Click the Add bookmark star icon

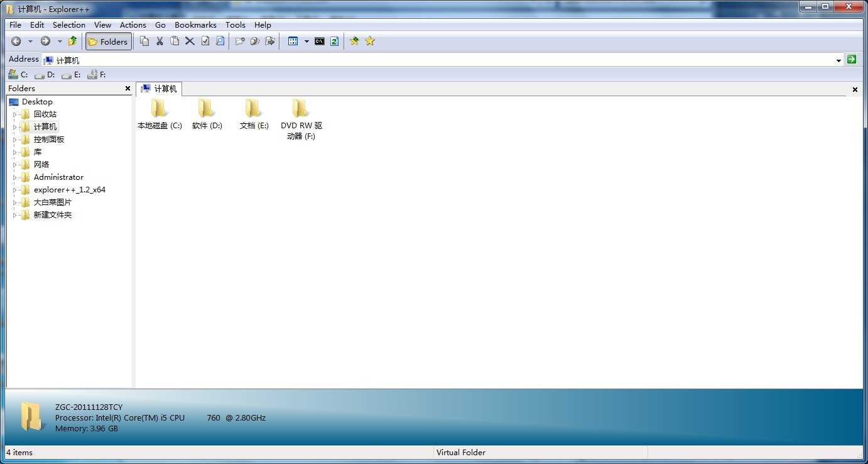click(x=355, y=41)
